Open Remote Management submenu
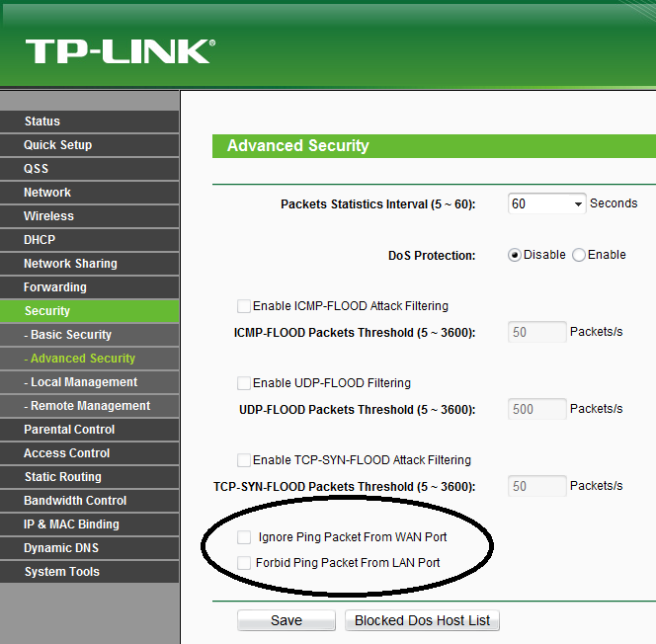This screenshot has height=644, width=656. [90, 406]
